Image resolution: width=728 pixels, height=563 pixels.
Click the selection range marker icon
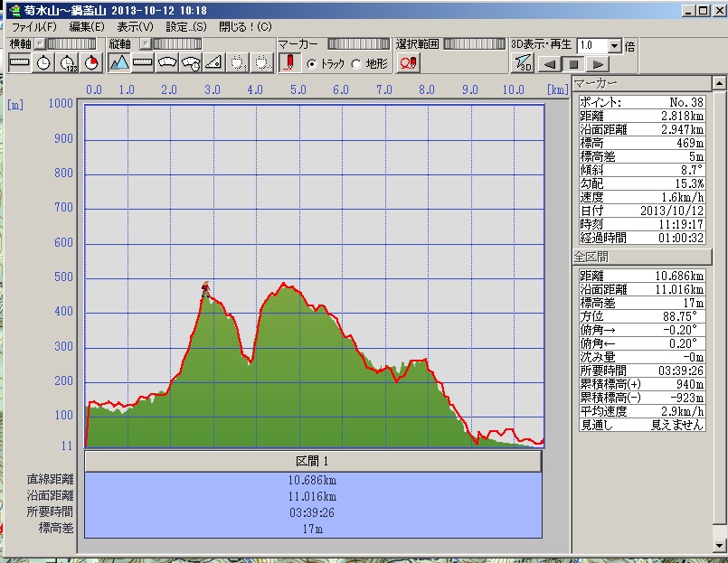(x=408, y=62)
